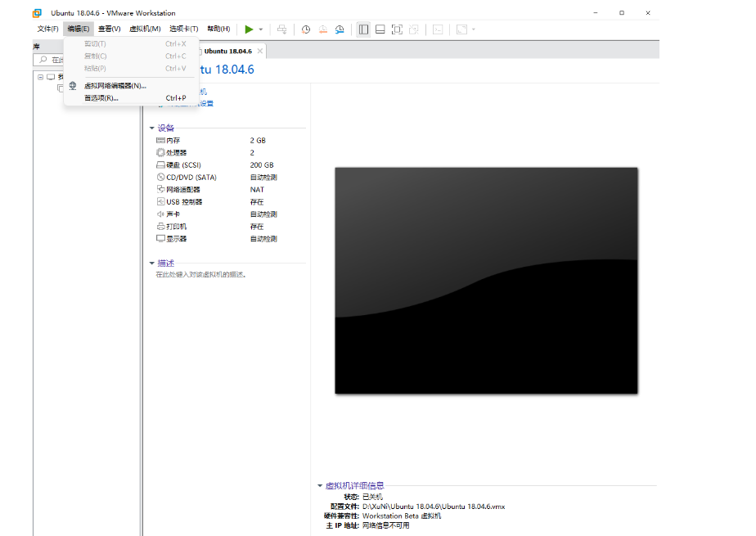Click the Take Snapshot clock icon
The image size is (756, 536).
click(x=306, y=29)
